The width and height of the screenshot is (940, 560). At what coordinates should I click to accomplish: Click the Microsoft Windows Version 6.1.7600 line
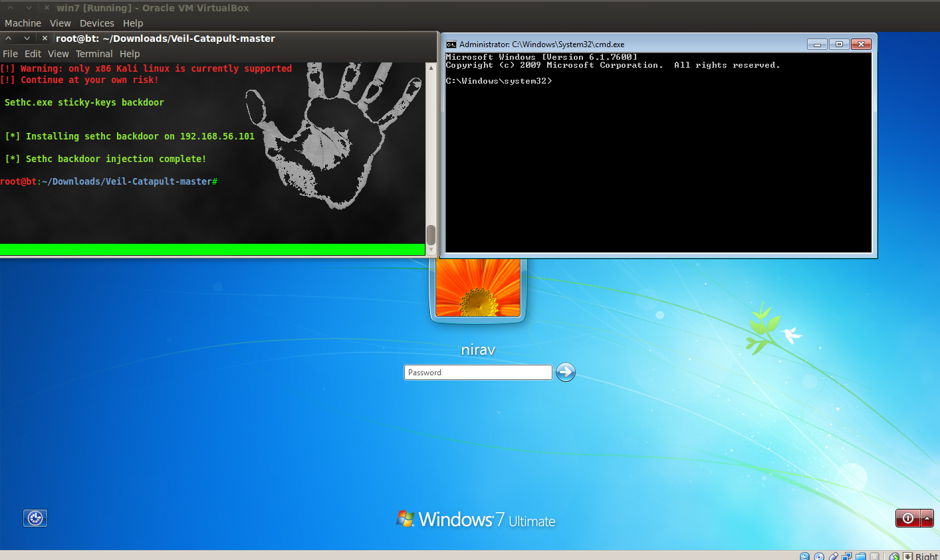pos(541,57)
